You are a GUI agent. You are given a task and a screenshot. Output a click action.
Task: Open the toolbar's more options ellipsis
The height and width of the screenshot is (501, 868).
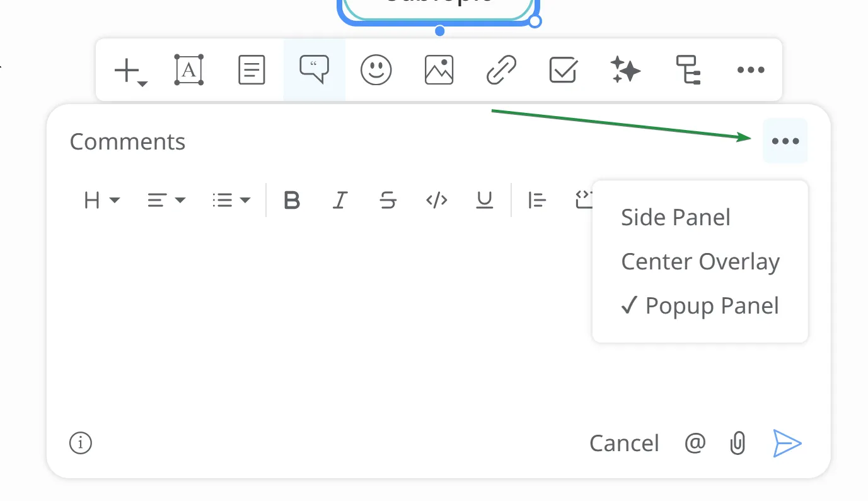[x=750, y=70]
